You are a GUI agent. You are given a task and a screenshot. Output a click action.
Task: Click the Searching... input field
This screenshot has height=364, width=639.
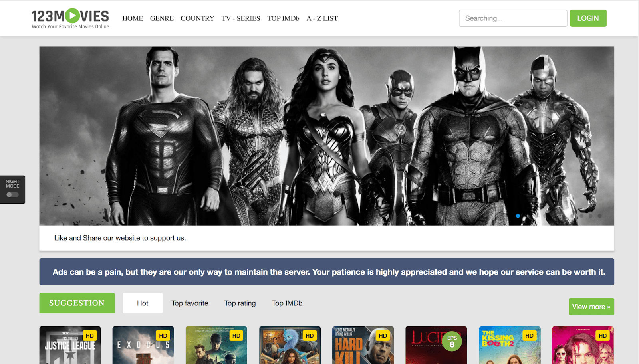tap(513, 18)
